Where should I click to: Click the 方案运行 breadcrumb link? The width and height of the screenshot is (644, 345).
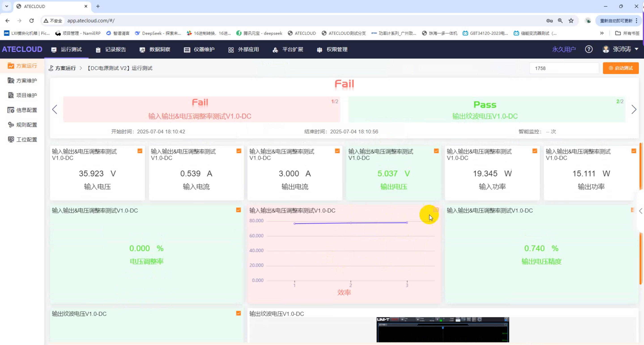pyautogui.click(x=65, y=68)
